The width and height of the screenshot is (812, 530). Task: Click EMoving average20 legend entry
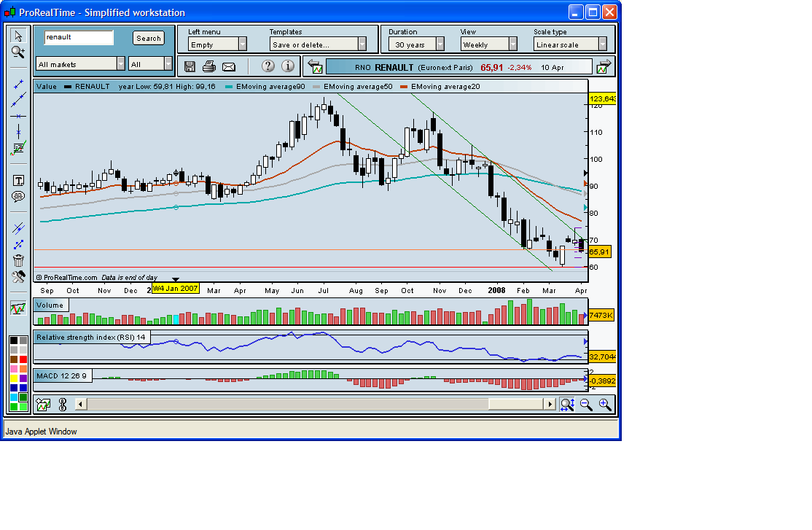[440, 87]
